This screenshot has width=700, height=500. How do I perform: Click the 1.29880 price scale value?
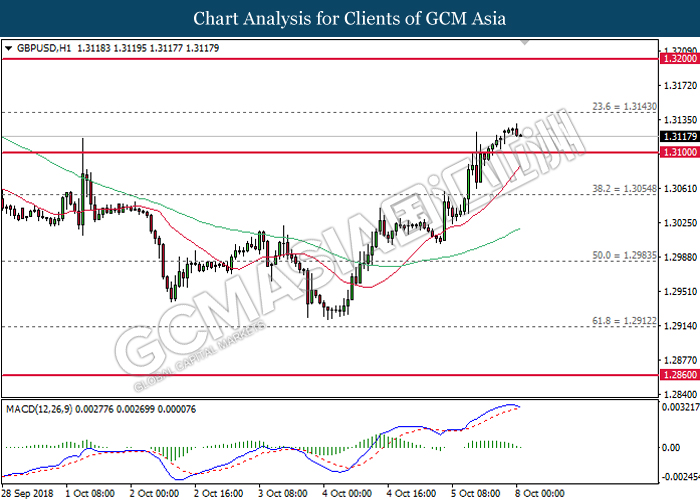[x=680, y=257]
